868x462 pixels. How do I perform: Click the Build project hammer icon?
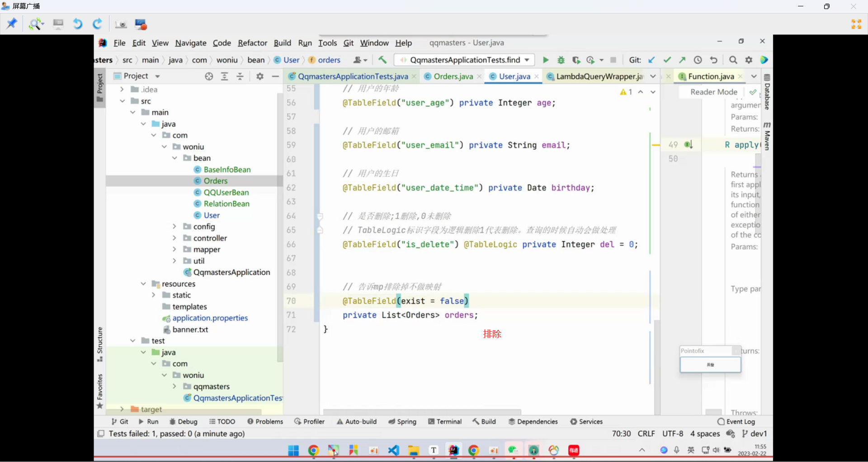[382, 60]
